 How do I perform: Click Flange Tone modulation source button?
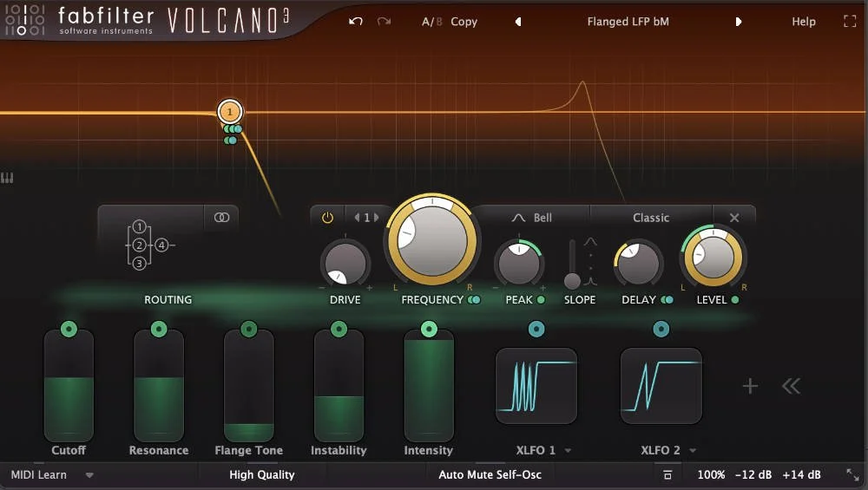click(x=248, y=329)
